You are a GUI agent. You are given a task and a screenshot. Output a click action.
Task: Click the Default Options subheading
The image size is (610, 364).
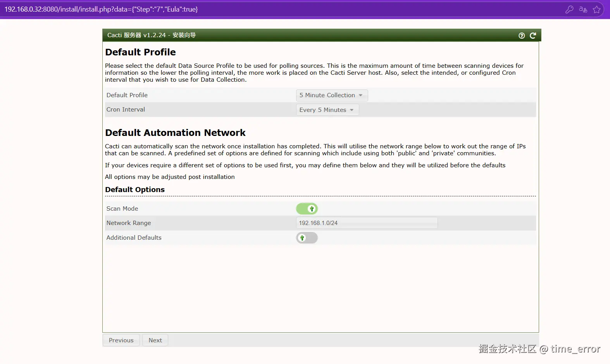(135, 190)
